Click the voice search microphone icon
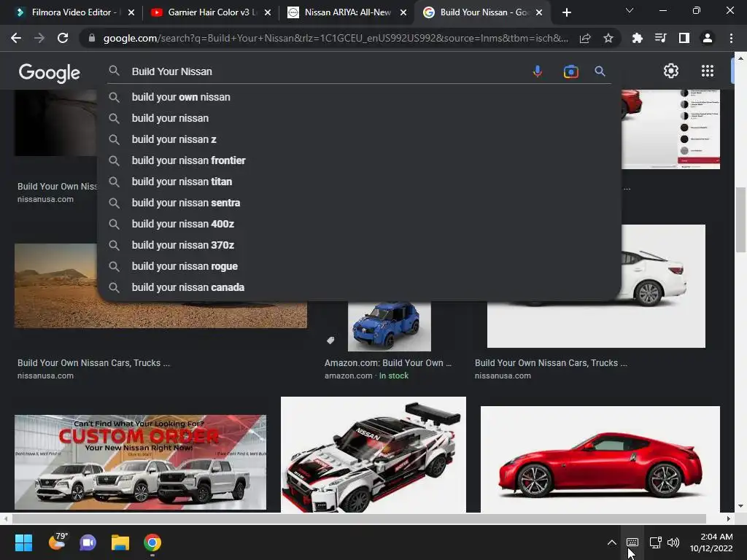This screenshot has width=747, height=560. (538, 71)
